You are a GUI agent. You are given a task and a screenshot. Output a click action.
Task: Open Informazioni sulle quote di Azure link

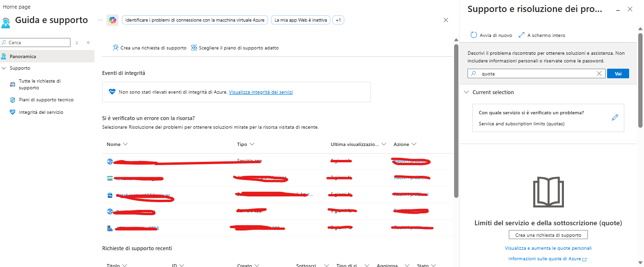548,259
